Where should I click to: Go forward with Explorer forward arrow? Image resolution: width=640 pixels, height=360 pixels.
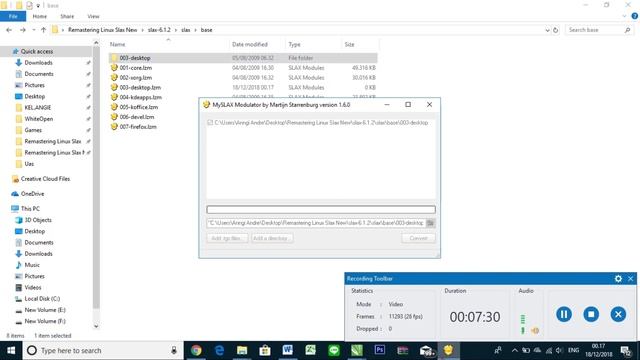click(22, 30)
